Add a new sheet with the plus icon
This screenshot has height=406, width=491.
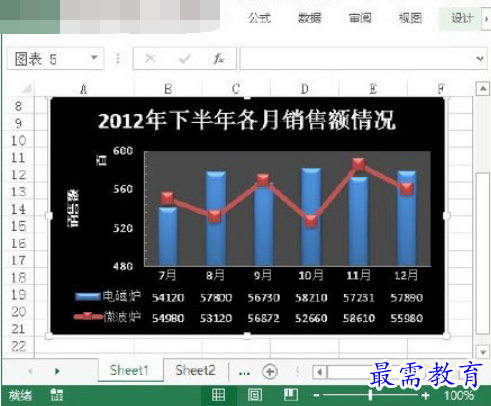point(270,371)
